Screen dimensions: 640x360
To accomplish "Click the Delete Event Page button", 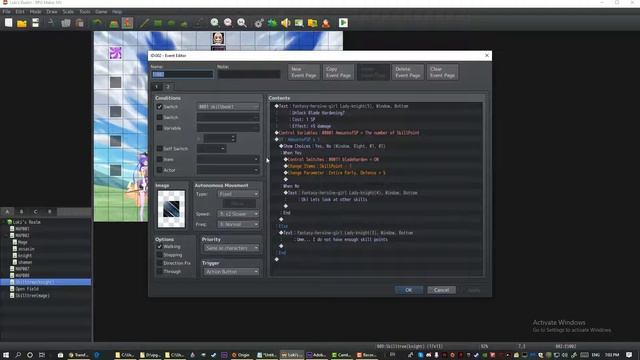I will click(407, 72).
